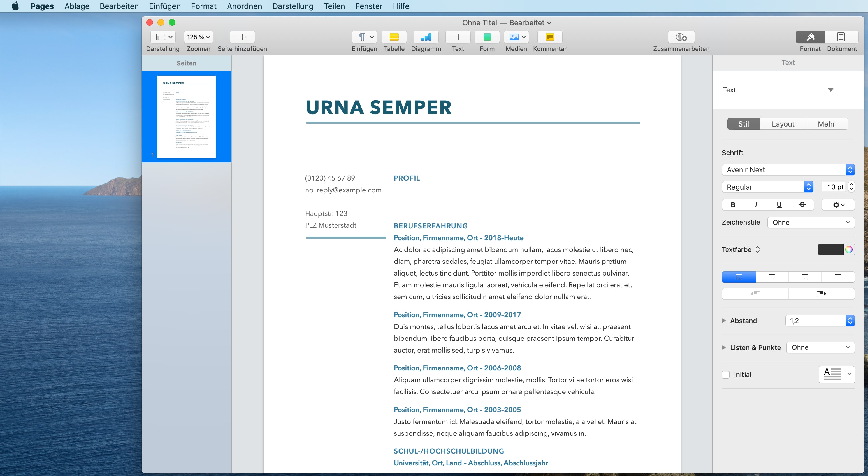This screenshot has width=868, height=476.
Task: Open the Schrift (Font) family dropdown
Action: (786, 169)
